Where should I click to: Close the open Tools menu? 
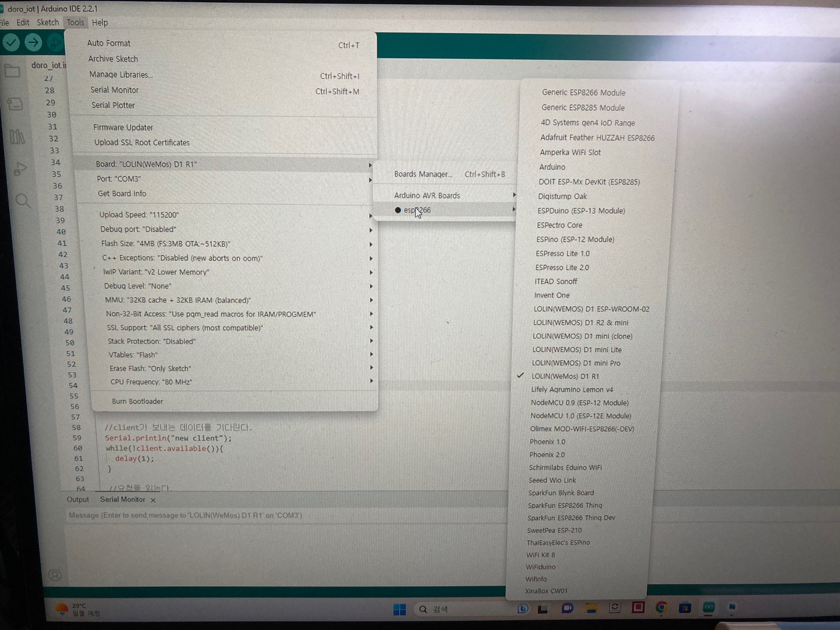(x=75, y=22)
